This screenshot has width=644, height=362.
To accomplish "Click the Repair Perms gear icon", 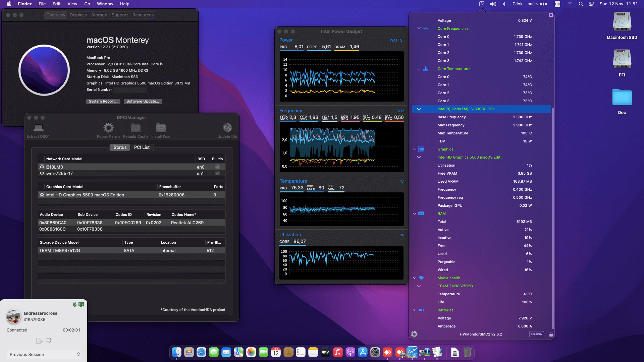I will point(108,128).
